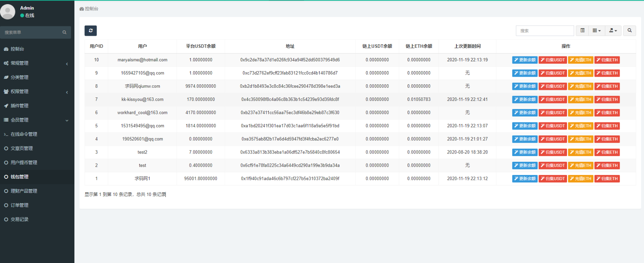Click 归集ETH for user 求码网1
This screenshot has height=263, width=644.
607,178
